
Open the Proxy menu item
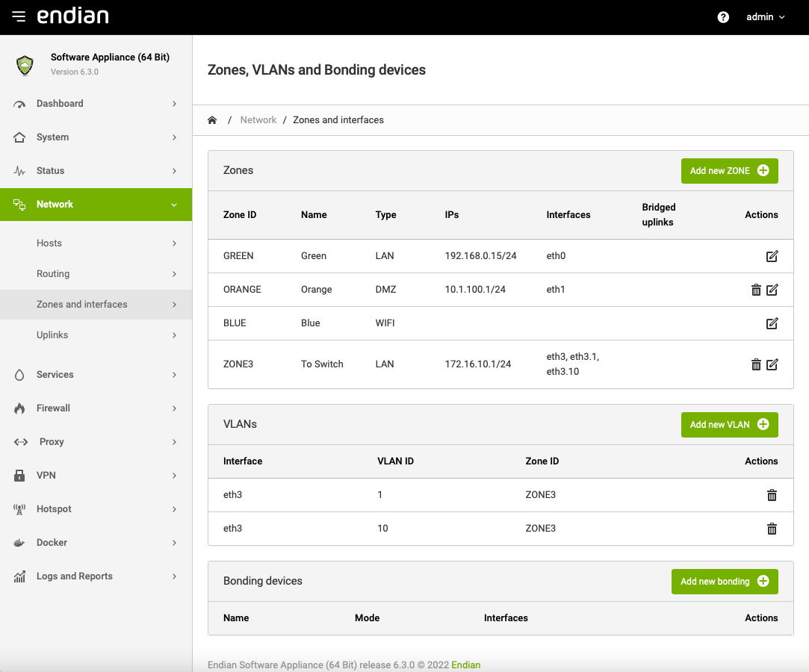(x=96, y=442)
